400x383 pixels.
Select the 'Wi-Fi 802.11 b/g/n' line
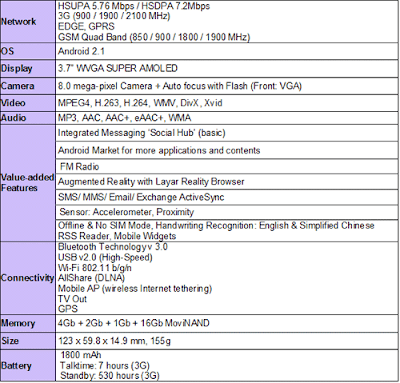click(x=95, y=268)
